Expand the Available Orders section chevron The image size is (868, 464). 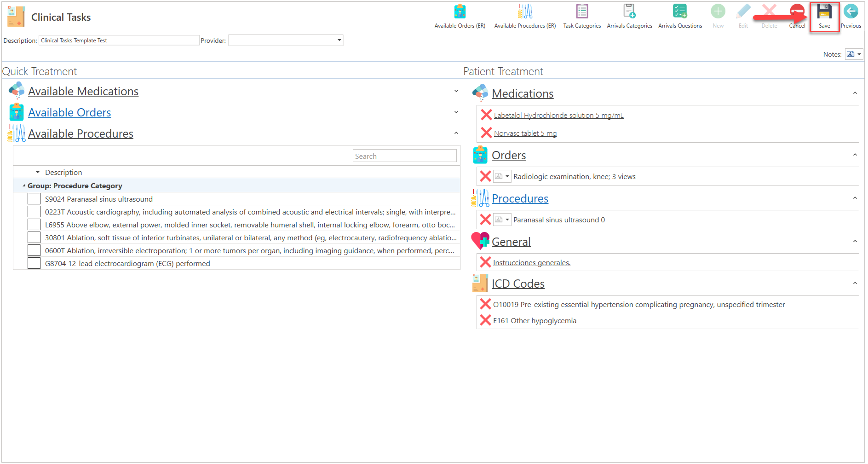click(456, 112)
